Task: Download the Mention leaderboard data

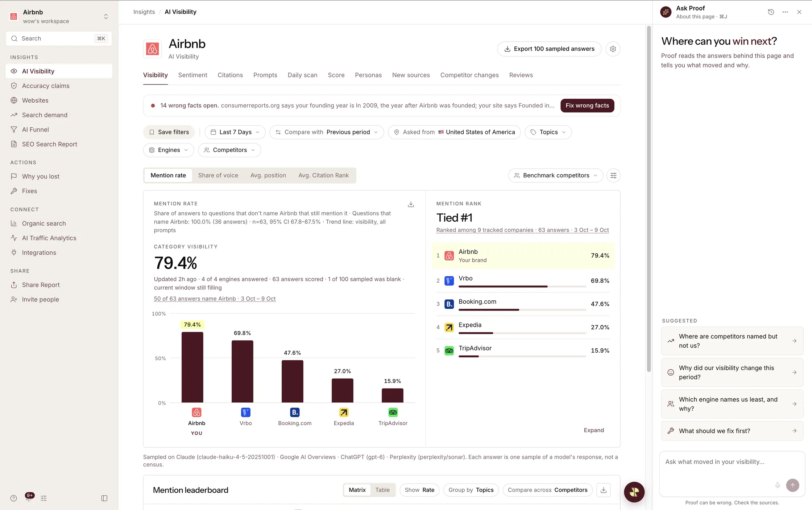Action: [604, 490]
